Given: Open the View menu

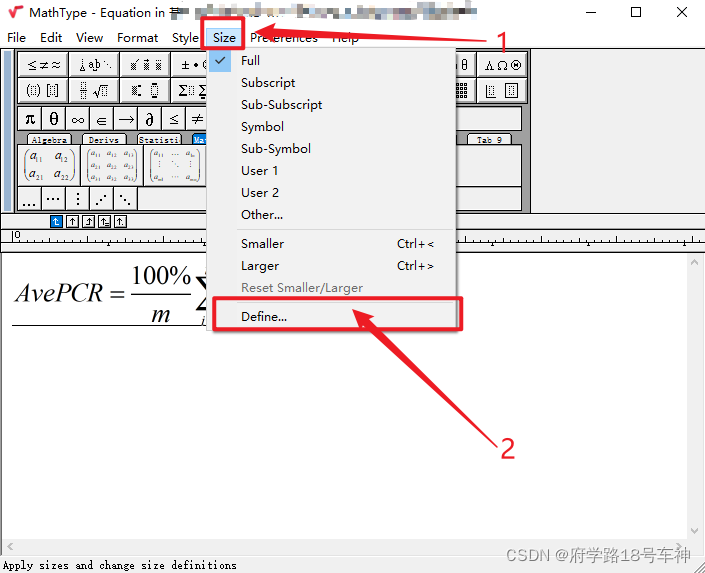Looking at the screenshot, I should tap(89, 38).
